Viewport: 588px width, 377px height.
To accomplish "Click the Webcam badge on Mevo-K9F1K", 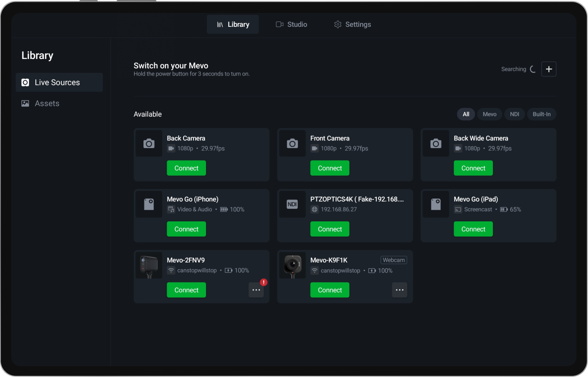I will (x=393, y=260).
